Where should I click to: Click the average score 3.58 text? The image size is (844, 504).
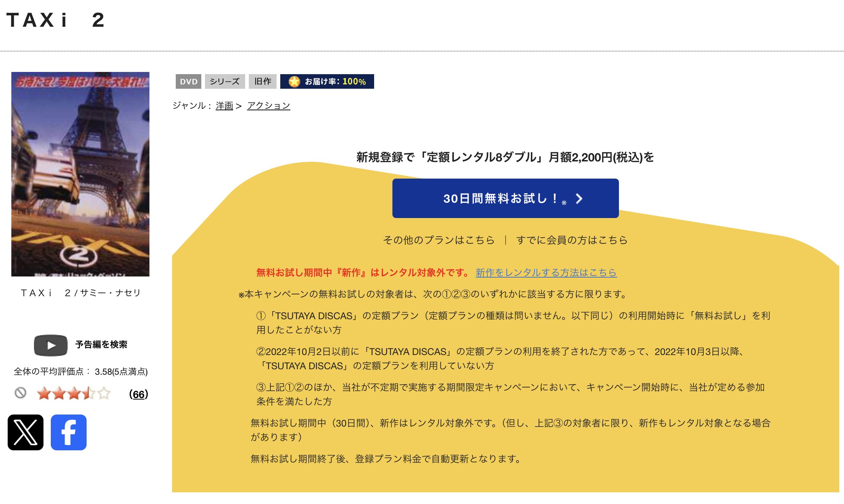pos(81,371)
